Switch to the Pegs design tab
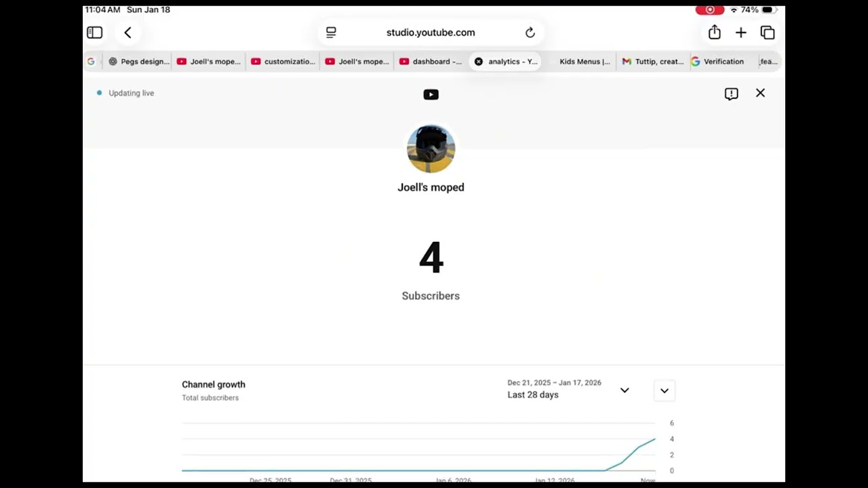This screenshot has width=868, height=488. pos(139,62)
